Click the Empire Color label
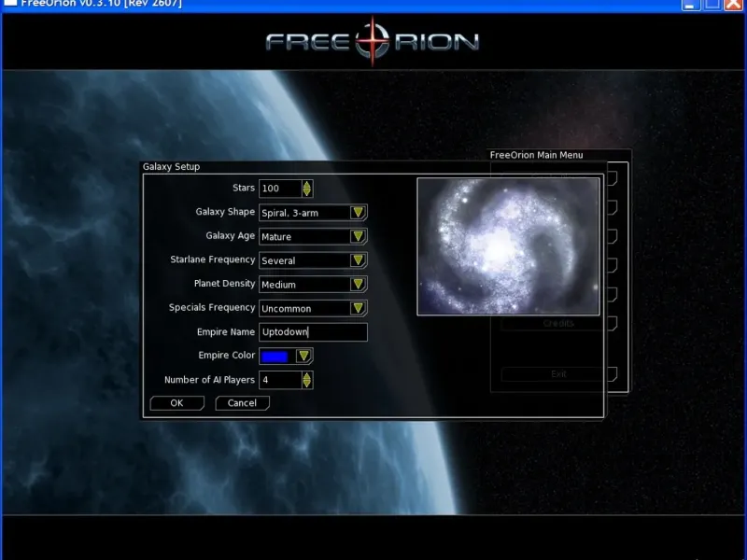The width and height of the screenshot is (747, 560). (226, 356)
